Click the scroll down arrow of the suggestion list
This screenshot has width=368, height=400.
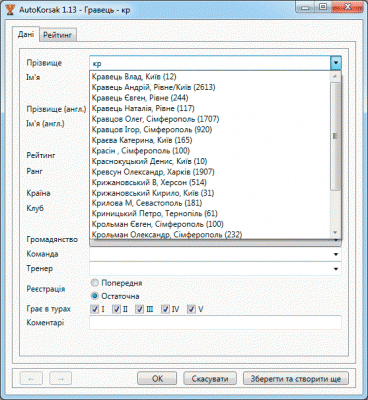tap(335, 233)
